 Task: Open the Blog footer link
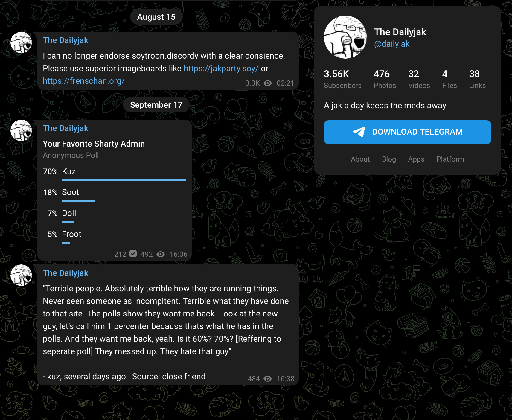tap(389, 159)
